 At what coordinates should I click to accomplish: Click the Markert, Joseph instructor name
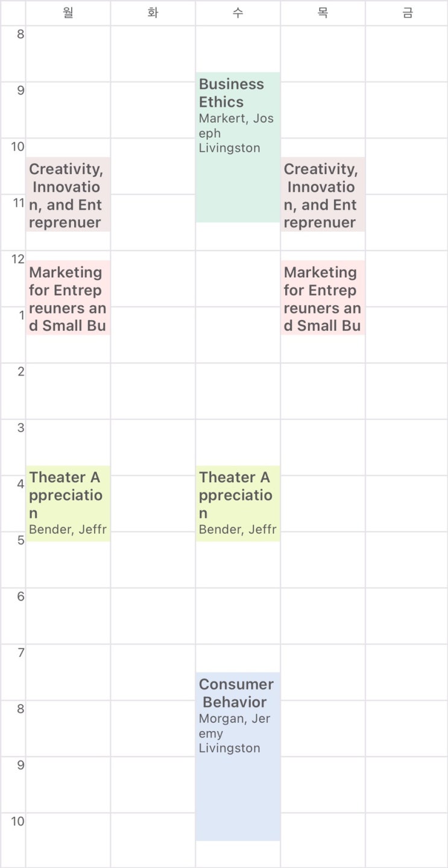tap(236, 126)
